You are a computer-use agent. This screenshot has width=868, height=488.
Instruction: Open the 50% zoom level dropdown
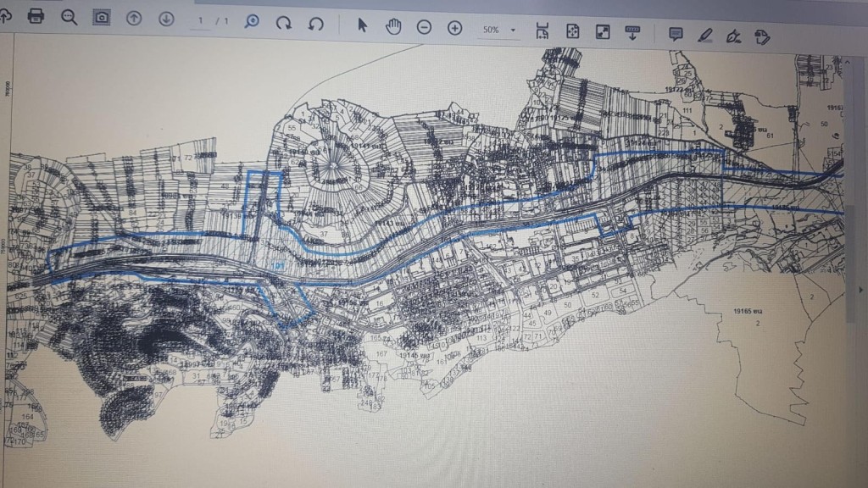[x=499, y=30]
